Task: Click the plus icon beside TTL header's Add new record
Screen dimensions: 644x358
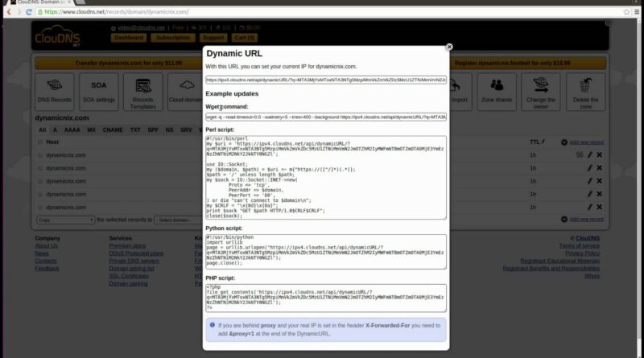Action: pyautogui.click(x=564, y=142)
